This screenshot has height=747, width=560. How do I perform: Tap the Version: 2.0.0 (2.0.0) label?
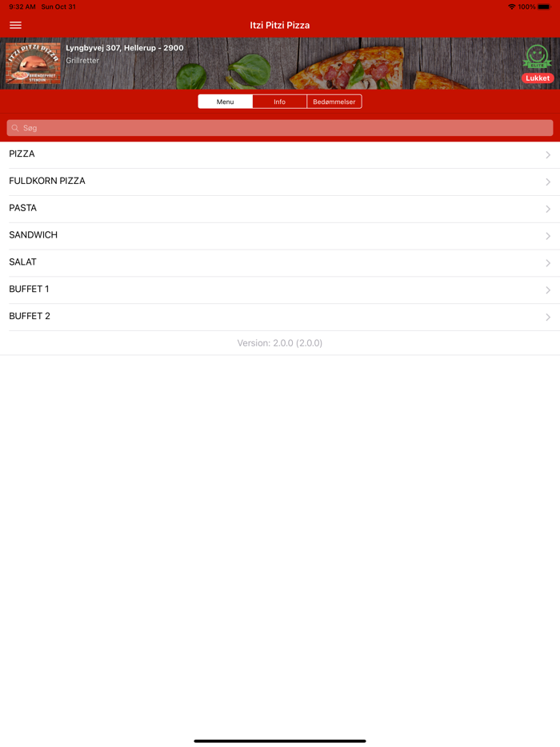280,343
